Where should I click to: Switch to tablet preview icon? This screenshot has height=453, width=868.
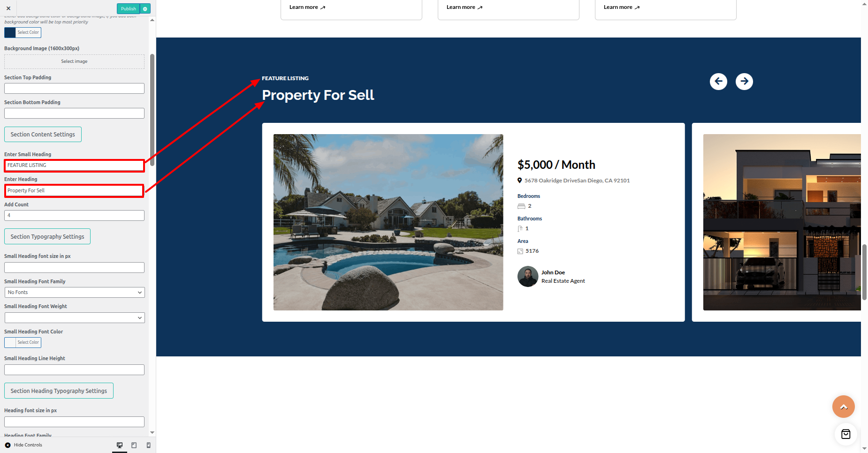[x=134, y=445]
